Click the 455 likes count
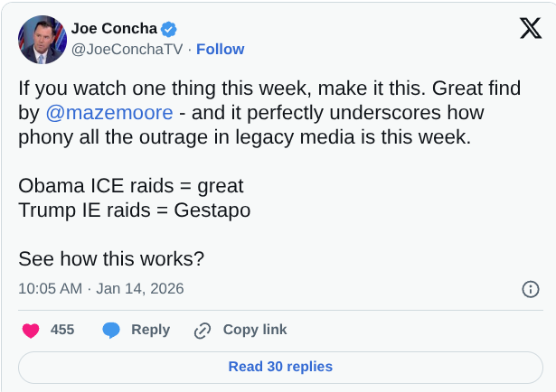The image size is (556, 392). [62, 330]
